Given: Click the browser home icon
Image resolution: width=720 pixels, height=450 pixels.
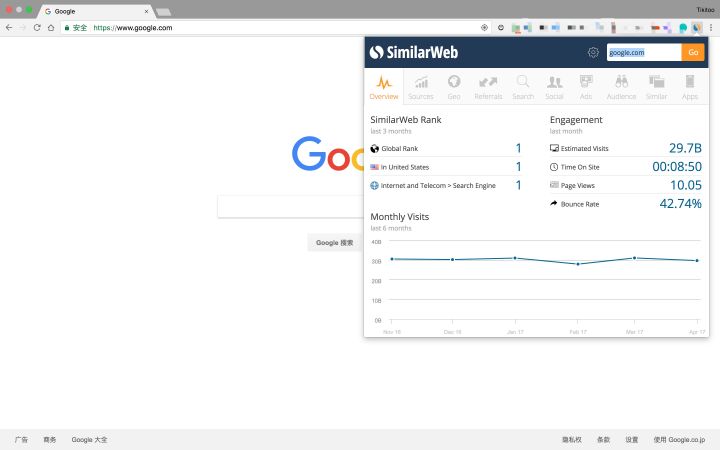Looking at the screenshot, I should click(x=51, y=28).
